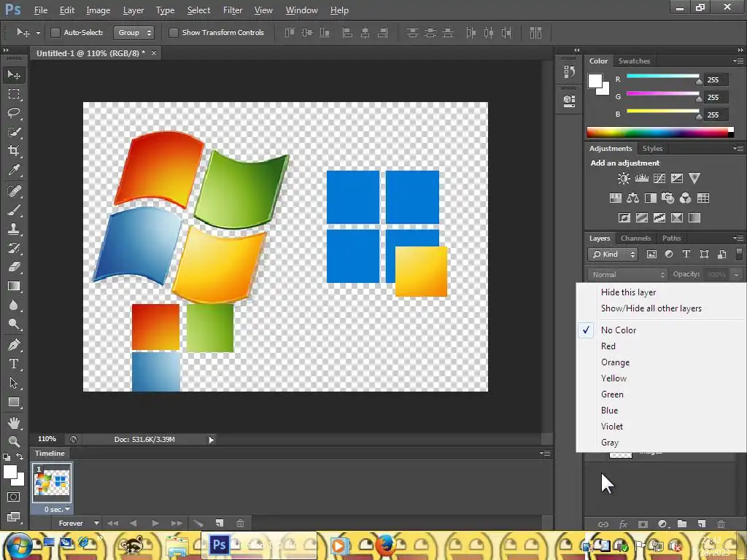Select the Eyedropper tool
Image resolution: width=747 pixels, height=560 pixels.
[14, 170]
